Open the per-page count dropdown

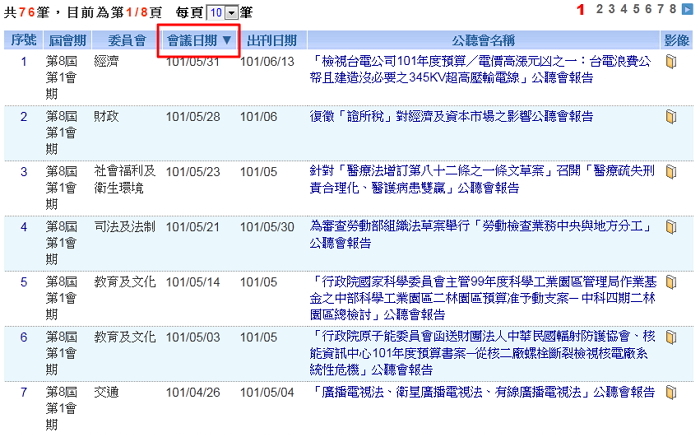[232, 12]
